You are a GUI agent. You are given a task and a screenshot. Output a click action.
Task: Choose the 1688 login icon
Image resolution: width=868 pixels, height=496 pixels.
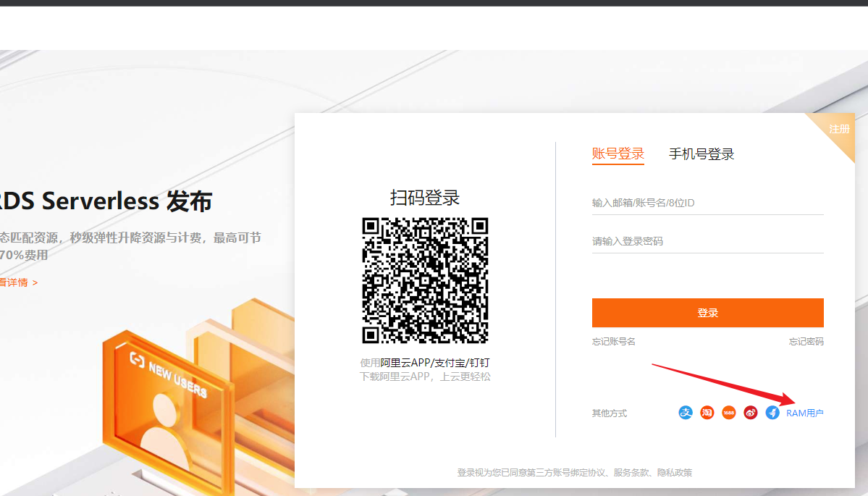click(728, 413)
